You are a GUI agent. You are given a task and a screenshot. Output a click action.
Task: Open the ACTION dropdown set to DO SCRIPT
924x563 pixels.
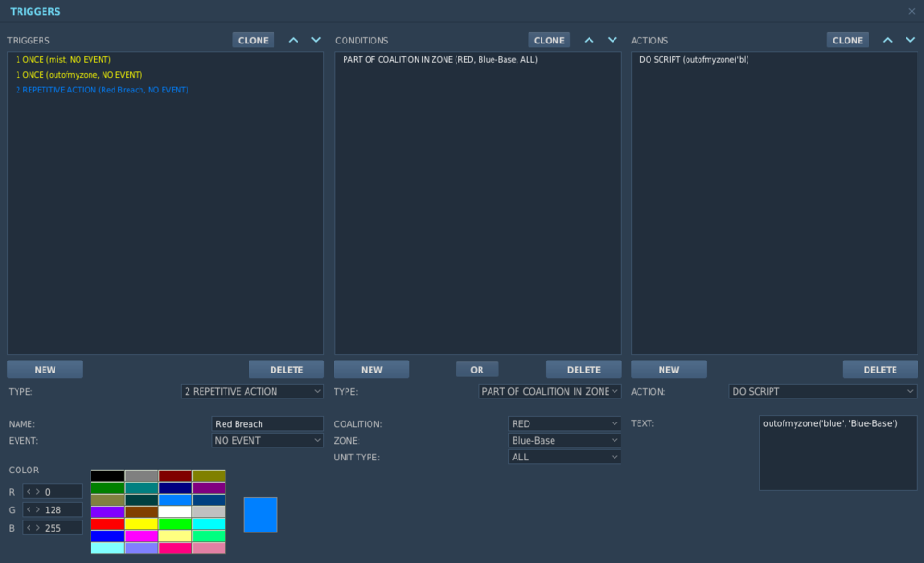(x=822, y=391)
